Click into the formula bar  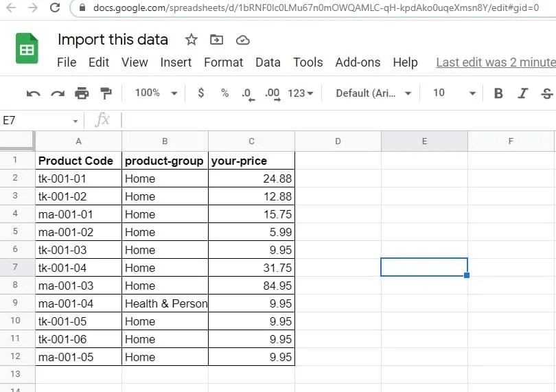pos(337,120)
